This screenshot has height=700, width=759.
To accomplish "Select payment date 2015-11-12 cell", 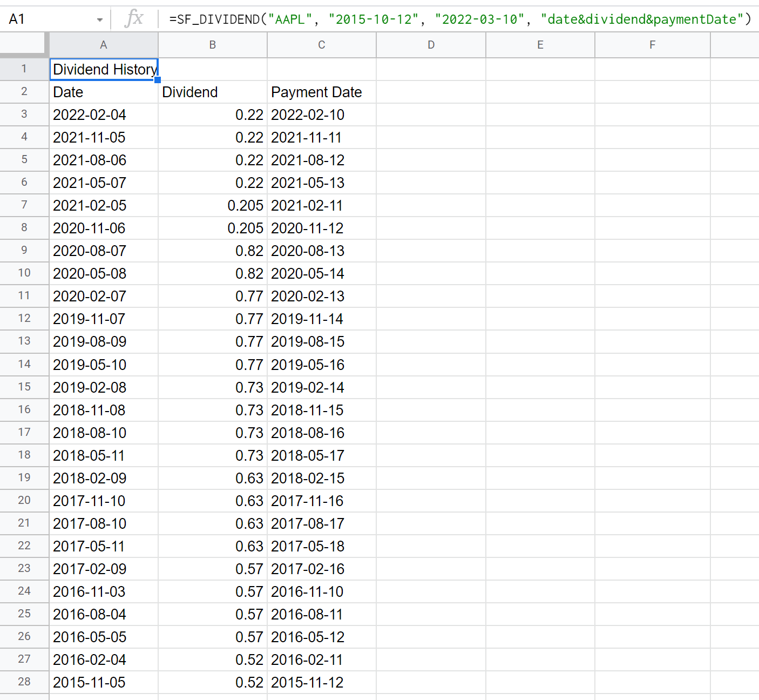I will point(322,682).
